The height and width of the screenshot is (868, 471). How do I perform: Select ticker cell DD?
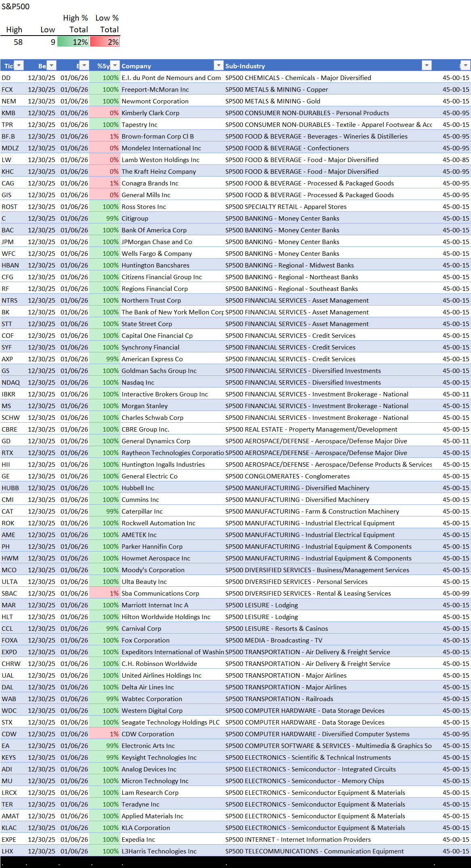(x=13, y=78)
